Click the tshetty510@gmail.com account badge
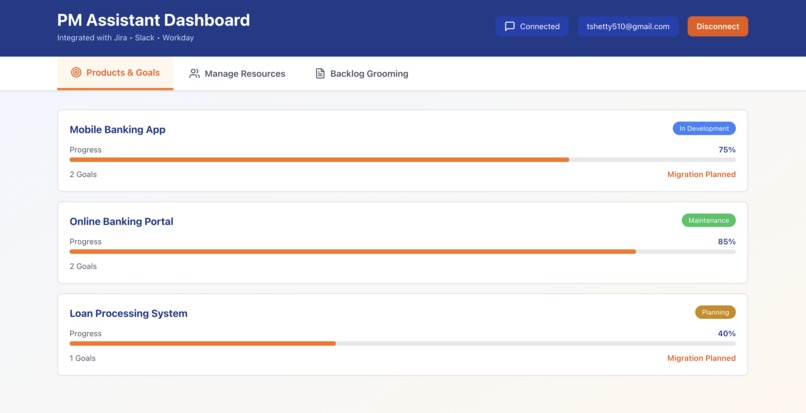This screenshot has width=806, height=413. (x=628, y=26)
